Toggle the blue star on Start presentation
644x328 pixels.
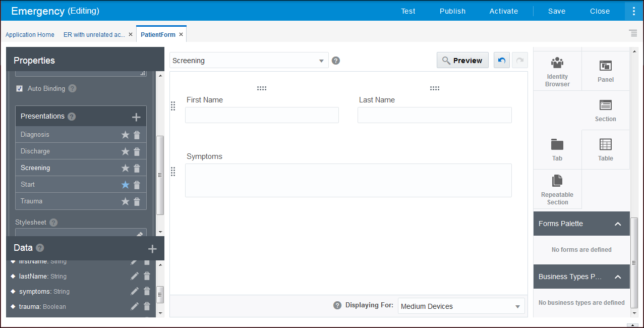click(x=125, y=185)
